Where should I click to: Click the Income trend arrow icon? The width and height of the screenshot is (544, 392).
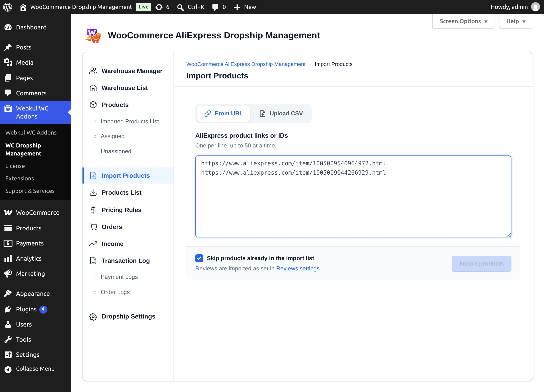point(93,244)
